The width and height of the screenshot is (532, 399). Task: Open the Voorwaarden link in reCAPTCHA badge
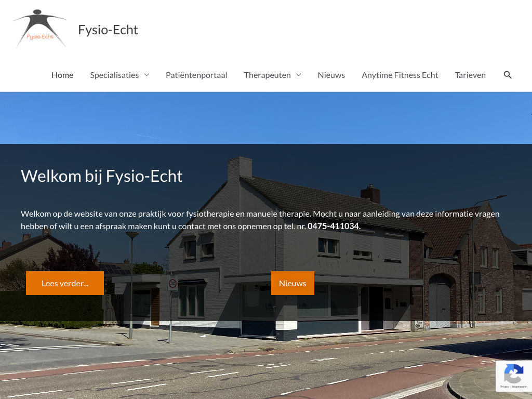point(519,387)
